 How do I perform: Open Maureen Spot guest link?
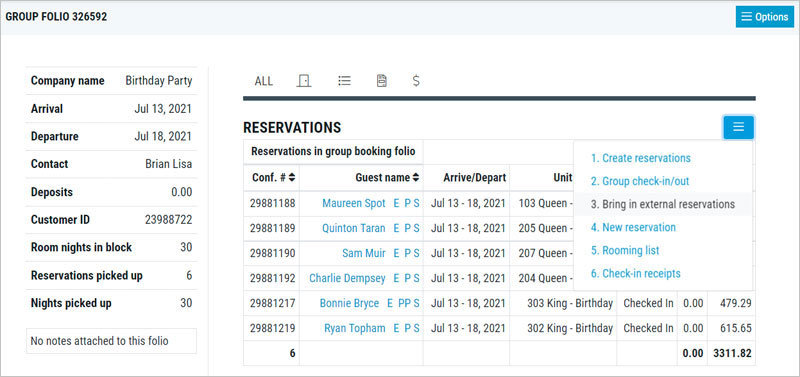tap(354, 203)
